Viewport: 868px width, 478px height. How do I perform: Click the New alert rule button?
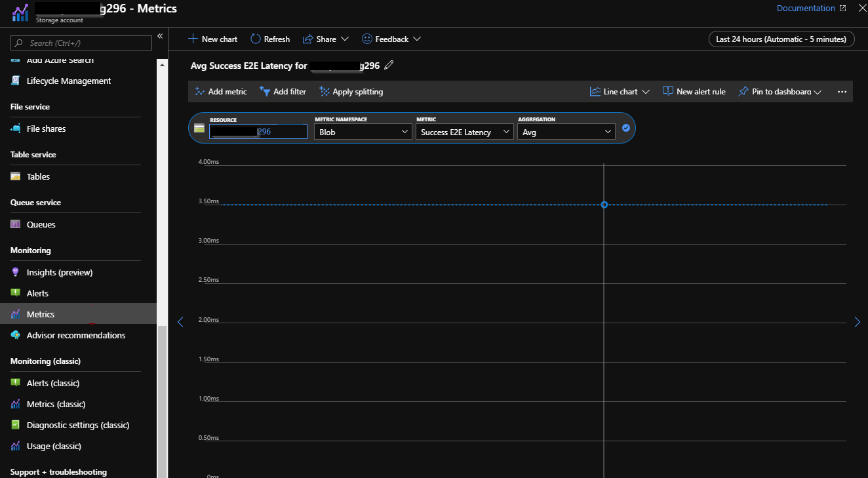[694, 92]
